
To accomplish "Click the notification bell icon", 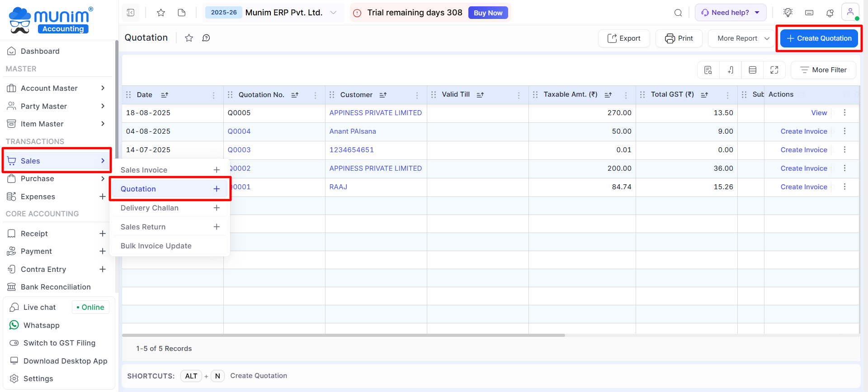I will click(830, 13).
